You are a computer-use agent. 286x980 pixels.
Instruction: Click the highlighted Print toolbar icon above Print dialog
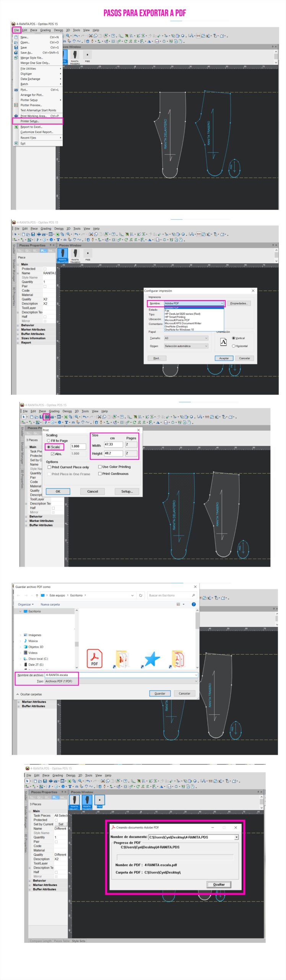point(47,417)
